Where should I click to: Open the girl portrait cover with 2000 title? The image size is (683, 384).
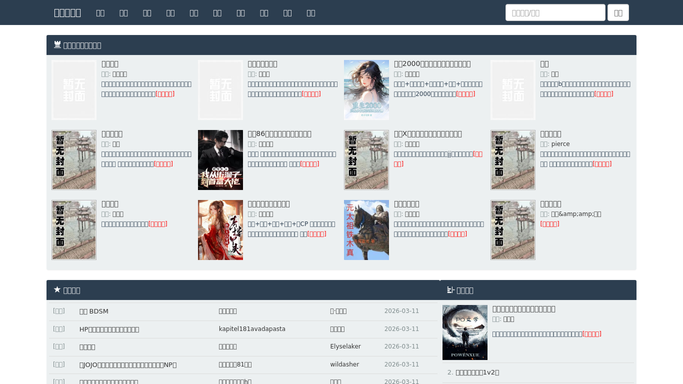pyautogui.click(x=366, y=90)
